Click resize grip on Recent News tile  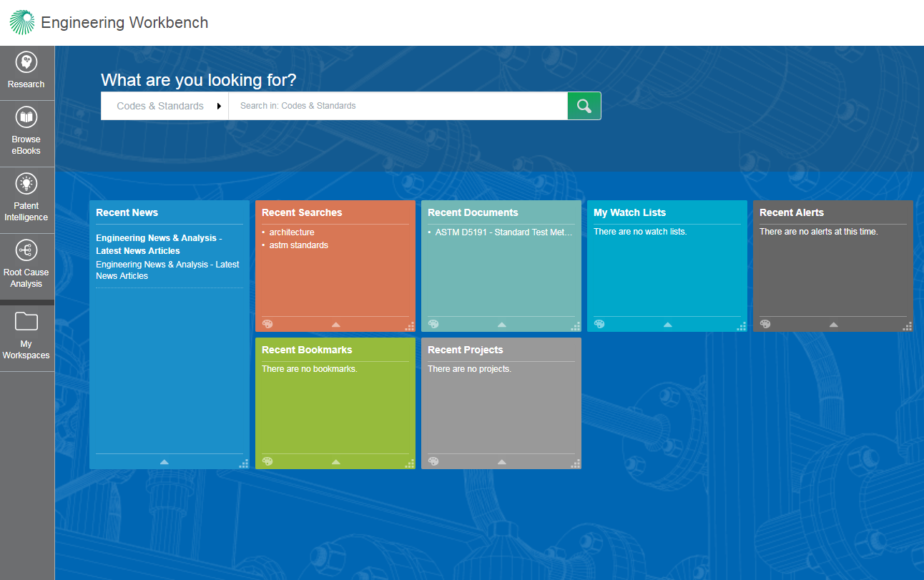pyautogui.click(x=244, y=463)
